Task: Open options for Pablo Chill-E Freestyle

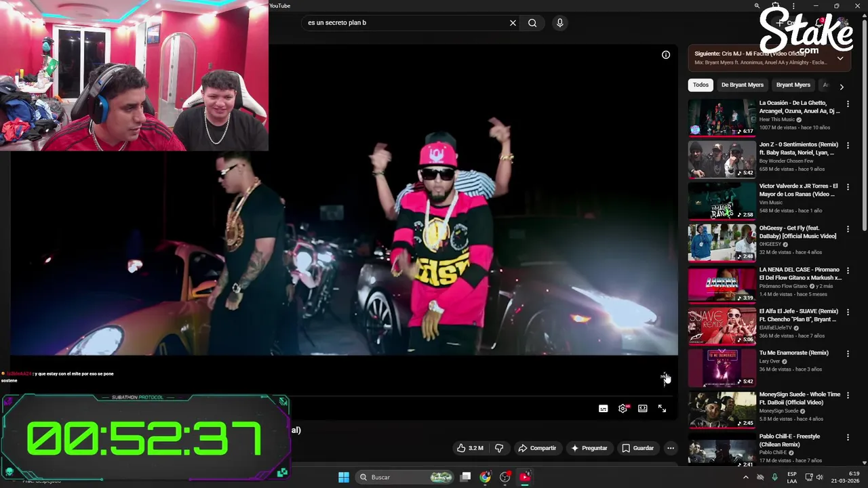Action: (x=848, y=438)
